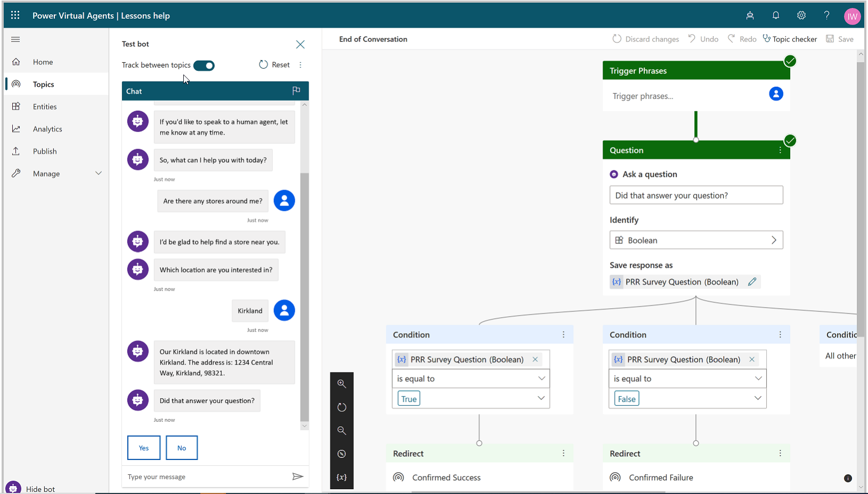Save the topic

coord(840,39)
